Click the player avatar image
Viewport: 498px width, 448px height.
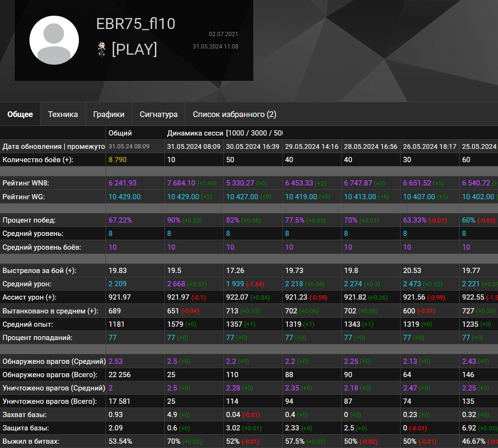pyautogui.click(x=54, y=40)
